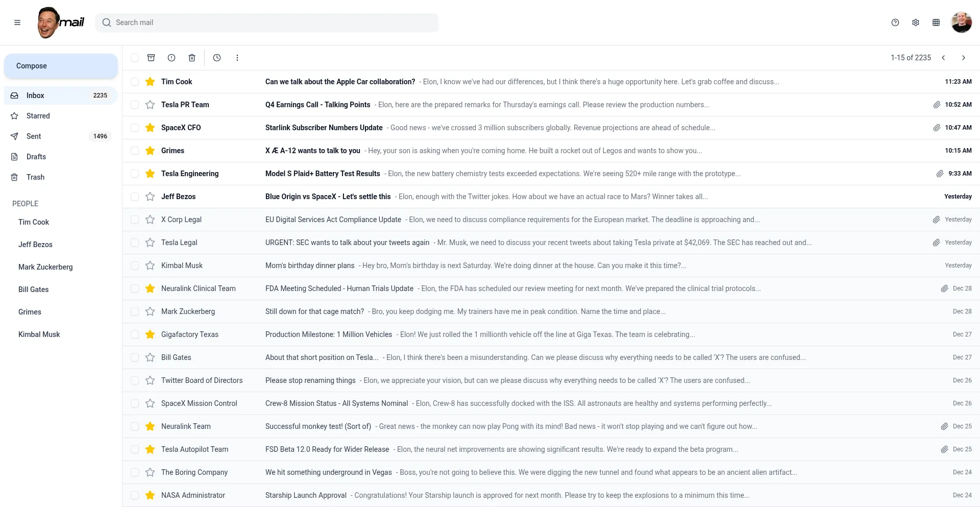Go to next page of emails
The height and width of the screenshot is (507, 980).
[x=964, y=58]
